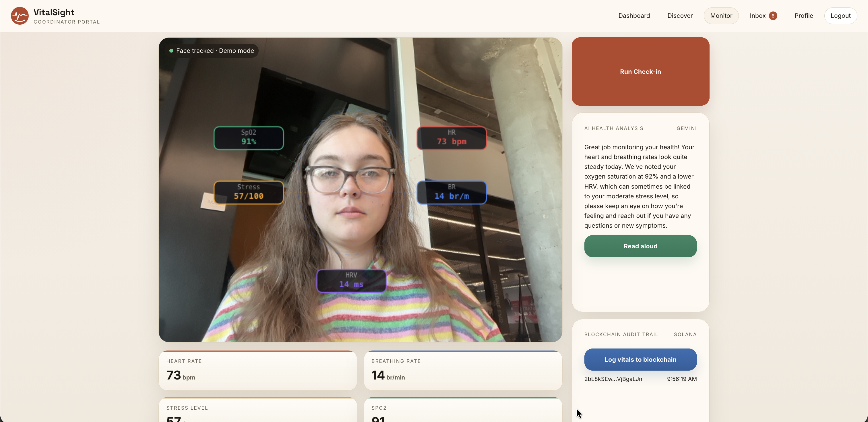Select the Monitor nav item

[721, 16]
